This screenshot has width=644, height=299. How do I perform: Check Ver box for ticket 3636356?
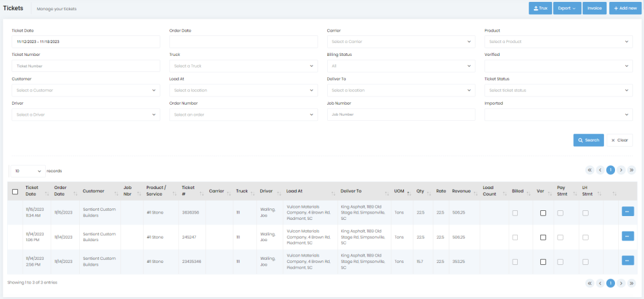[x=543, y=213]
